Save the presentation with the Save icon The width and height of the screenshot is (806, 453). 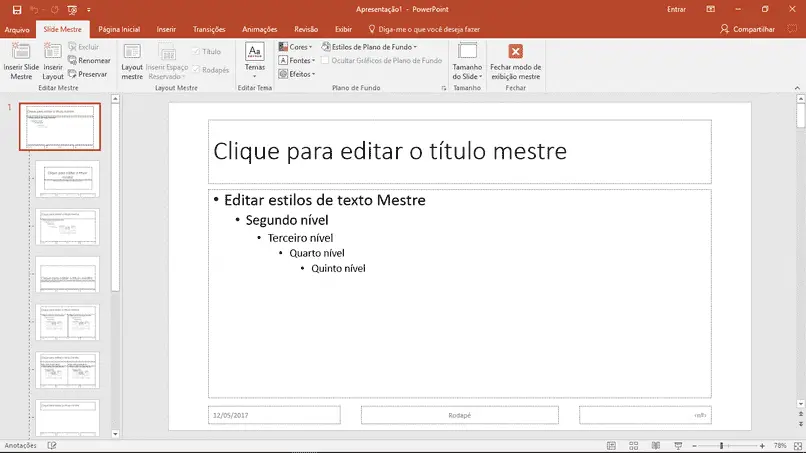tap(17, 10)
